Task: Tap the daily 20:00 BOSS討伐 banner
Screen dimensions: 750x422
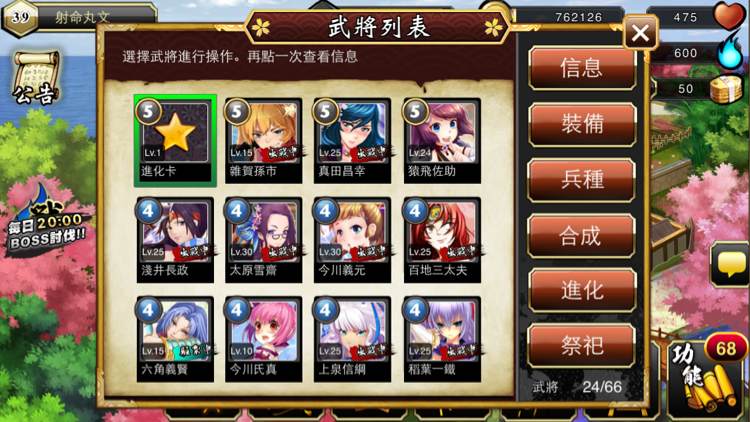Action: 46,222
